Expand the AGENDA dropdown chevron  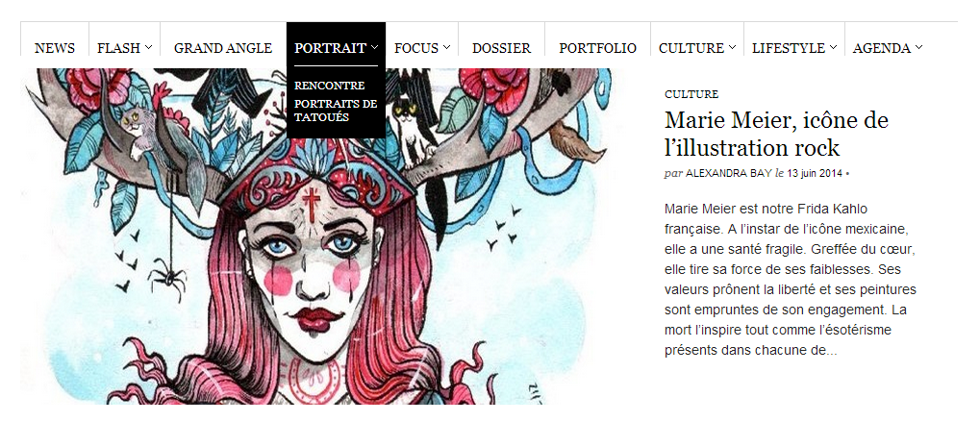click(x=918, y=47)
